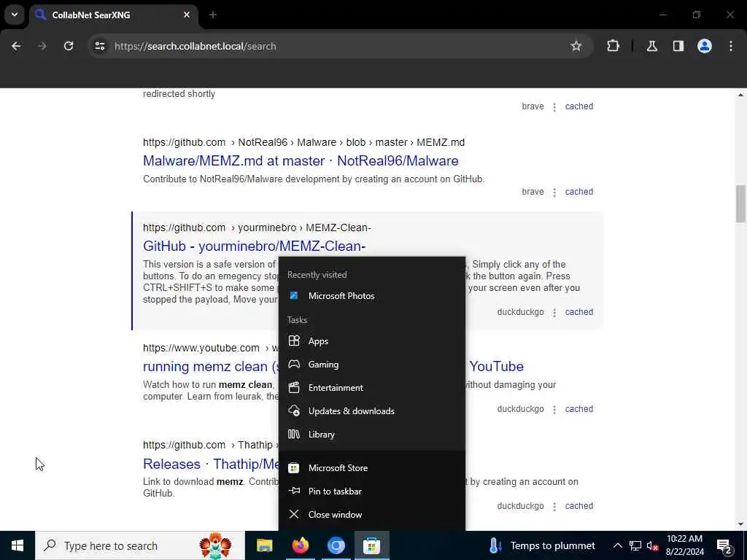The width and height of the screenshot is (747, 560).
Task: Click Microsoft Store taskbar icon
Action: (x=371, y=545)
